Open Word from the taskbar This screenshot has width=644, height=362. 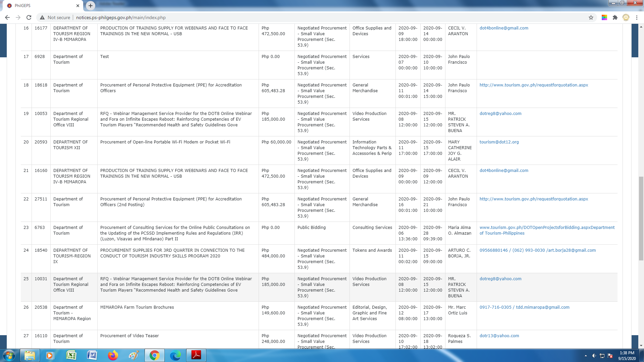coord(92,355)
